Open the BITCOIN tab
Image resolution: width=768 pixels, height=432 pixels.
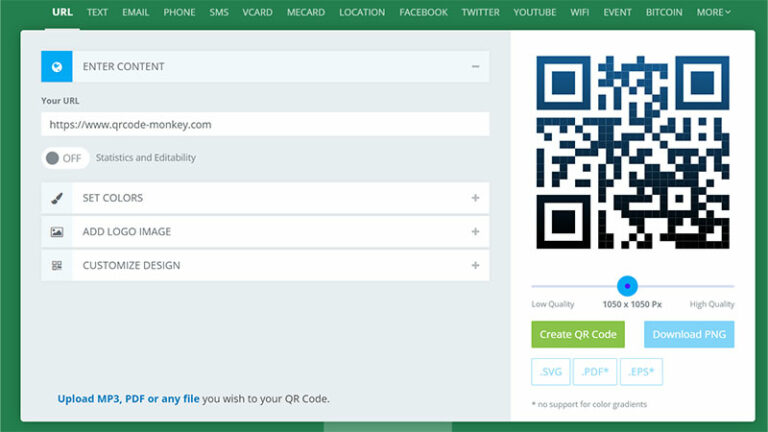(663, 12)
